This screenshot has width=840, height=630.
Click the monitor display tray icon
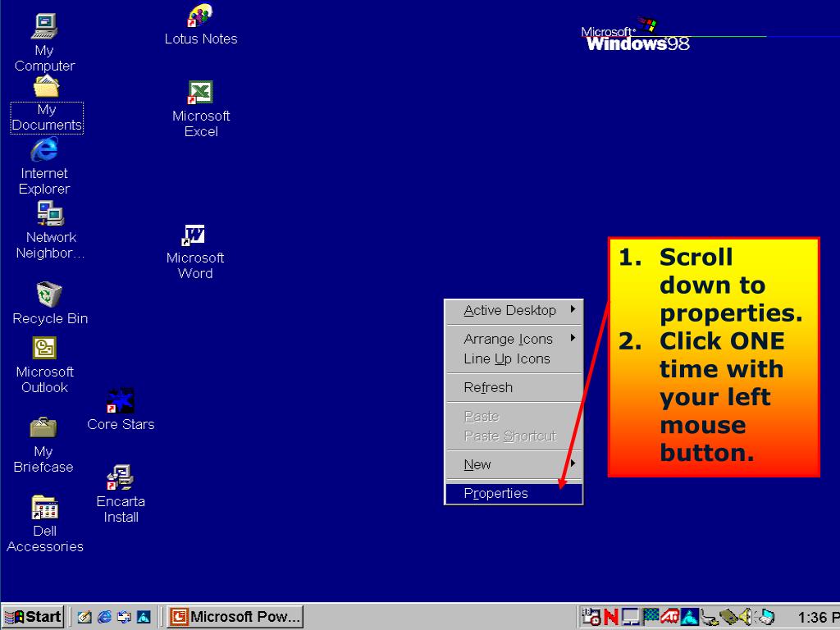(x=631, y=617)
